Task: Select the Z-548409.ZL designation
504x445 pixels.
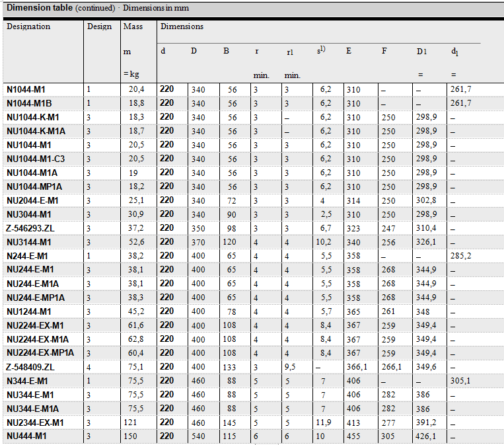Action: click(30, 367)
